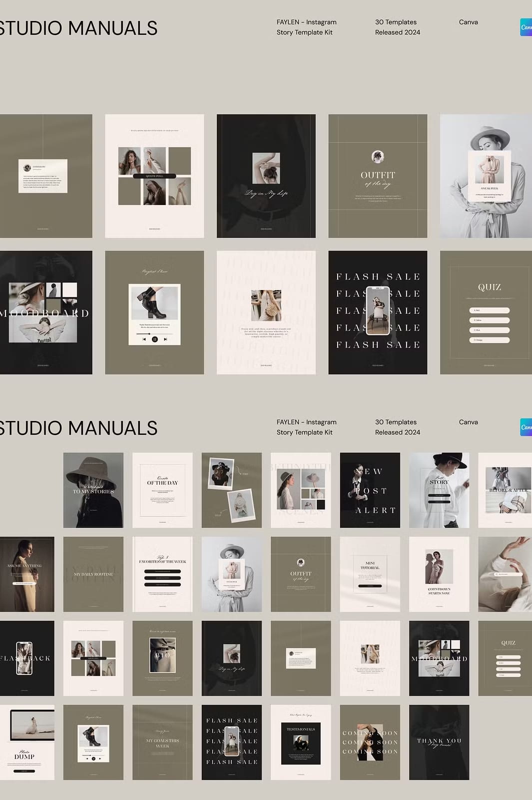Screen dimensions: 532x800
Task: Select the Photo Dump template thumbnail
Action: [x=27, y=742]
